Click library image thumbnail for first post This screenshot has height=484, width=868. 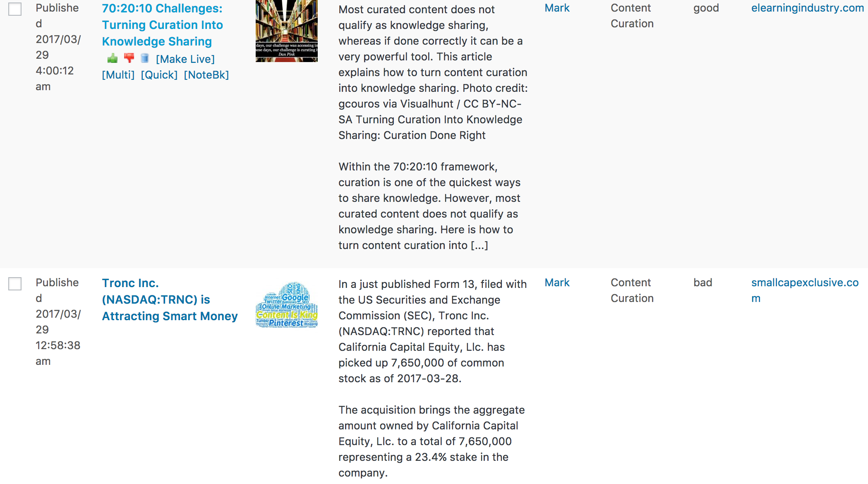286,32
